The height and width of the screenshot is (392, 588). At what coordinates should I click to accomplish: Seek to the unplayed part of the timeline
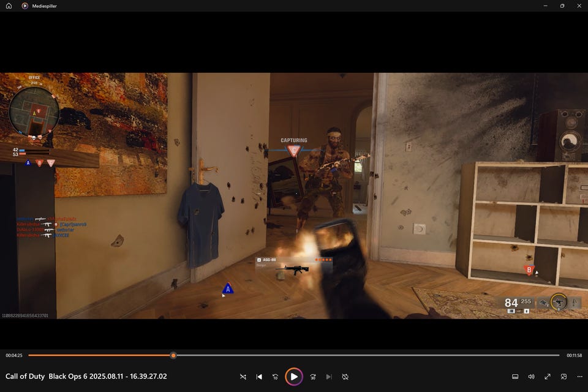click(368, 355)
